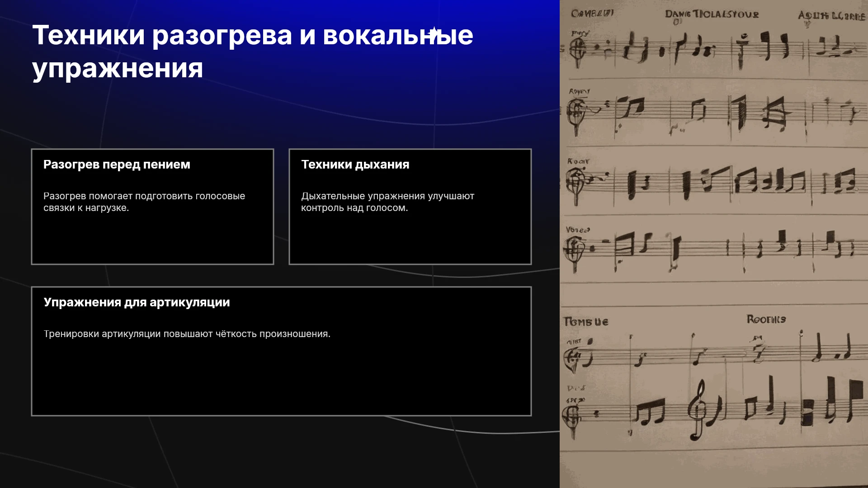Click the 'Tombue' label on sheet music

click(x=586, y=322)
